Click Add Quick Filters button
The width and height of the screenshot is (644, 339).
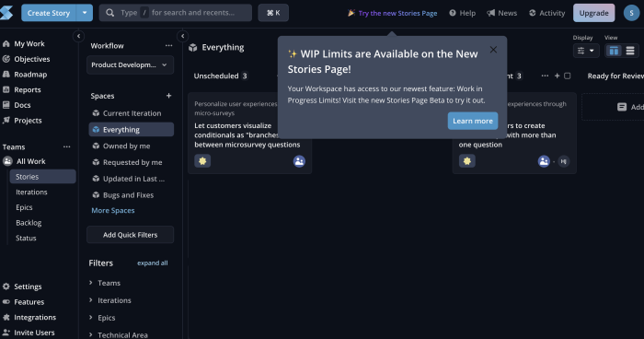pos(130,235)
